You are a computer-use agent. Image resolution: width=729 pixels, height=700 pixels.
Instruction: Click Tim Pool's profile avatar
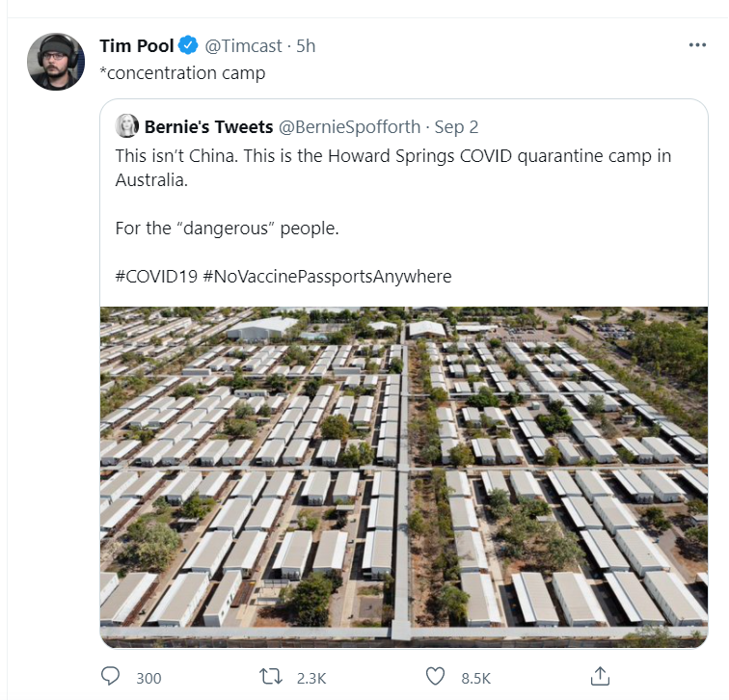coord(56,61)
